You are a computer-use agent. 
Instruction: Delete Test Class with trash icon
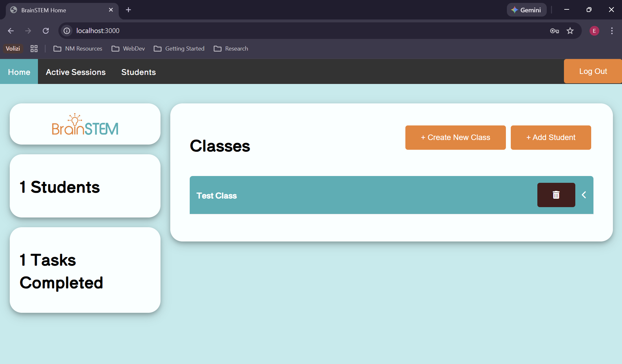(x=556, y=195)
